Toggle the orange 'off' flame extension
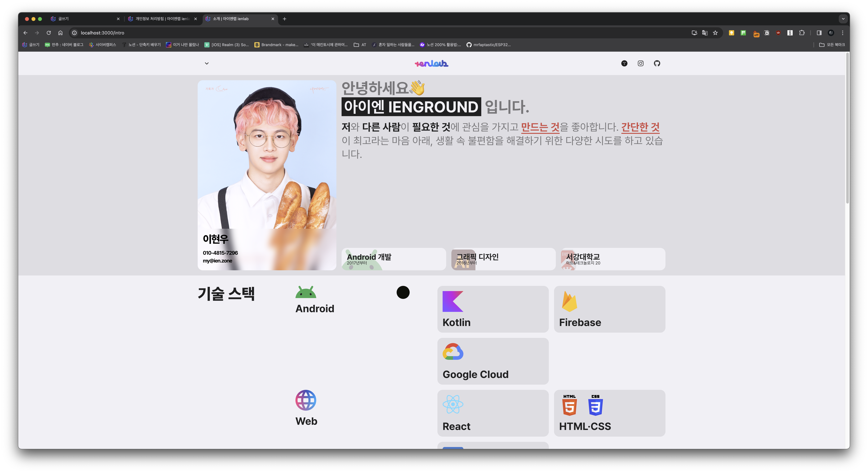868x473 pixels. 756,33
